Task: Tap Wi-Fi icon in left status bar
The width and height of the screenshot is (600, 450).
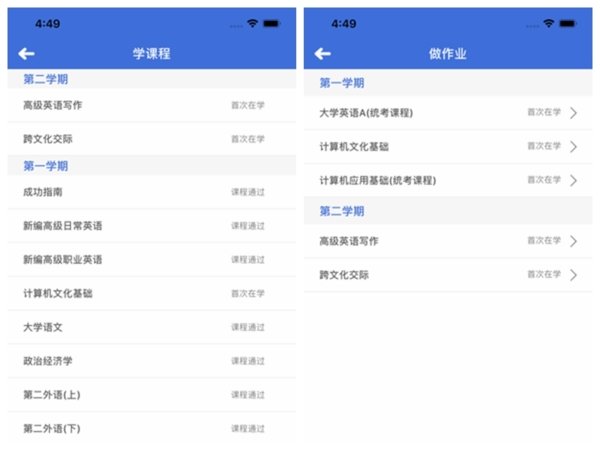Action: pyautogui.click(x=253, y=23)
